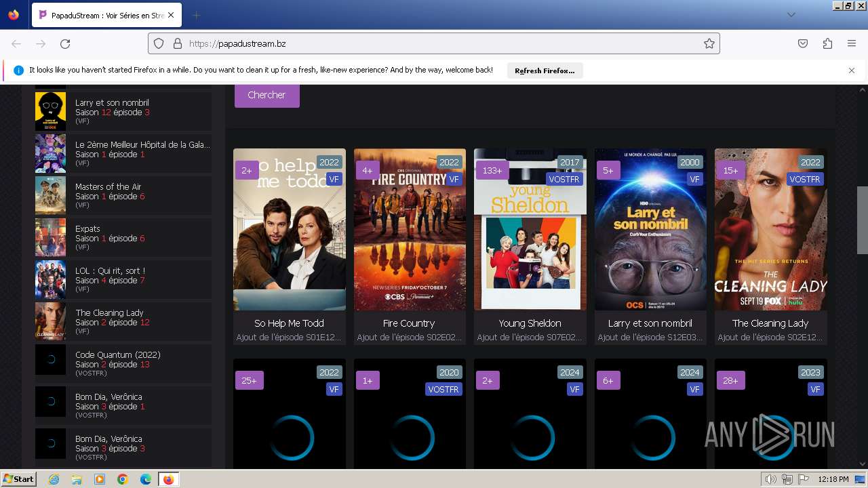868x488 pixels.
Task: Open a new tab with plus icon
Action: point(196,15)
